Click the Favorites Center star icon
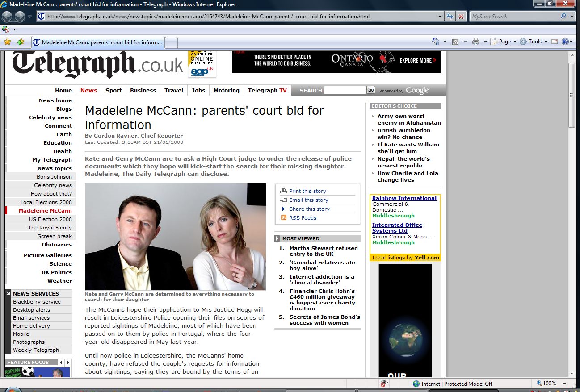The image size is (580, 392). pyautogui.click(x=7, y=42)
